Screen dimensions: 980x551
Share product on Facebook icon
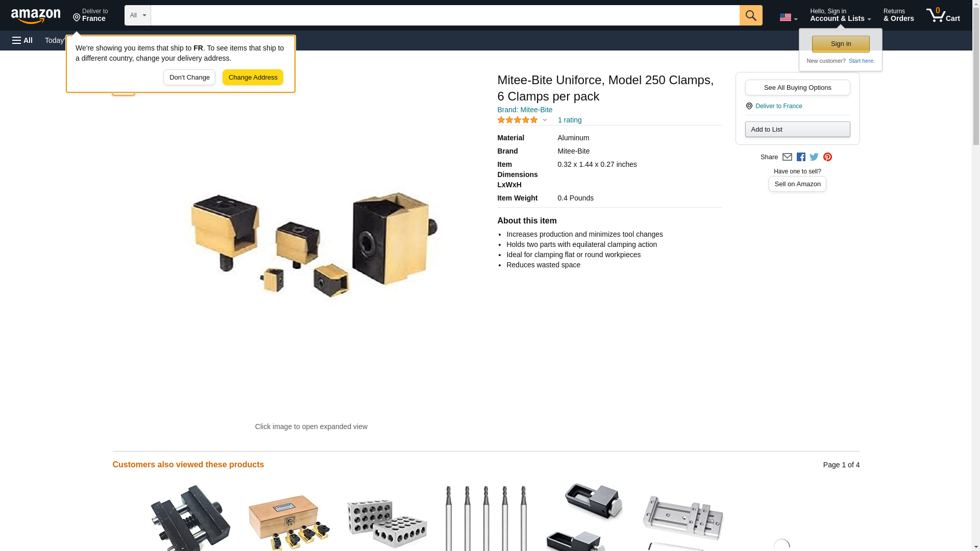click(x=801, y=157)
